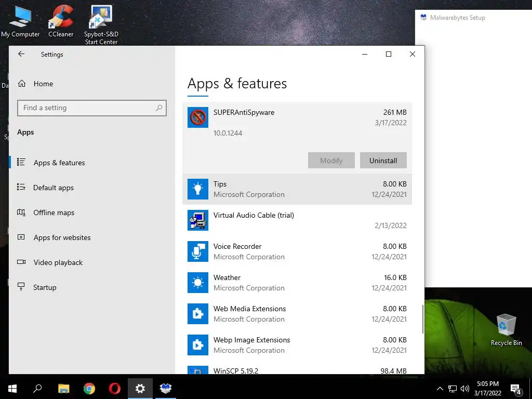Click the apps list vertical scrollbar
The height and width of the screenshot is (399, 532).
422,319
